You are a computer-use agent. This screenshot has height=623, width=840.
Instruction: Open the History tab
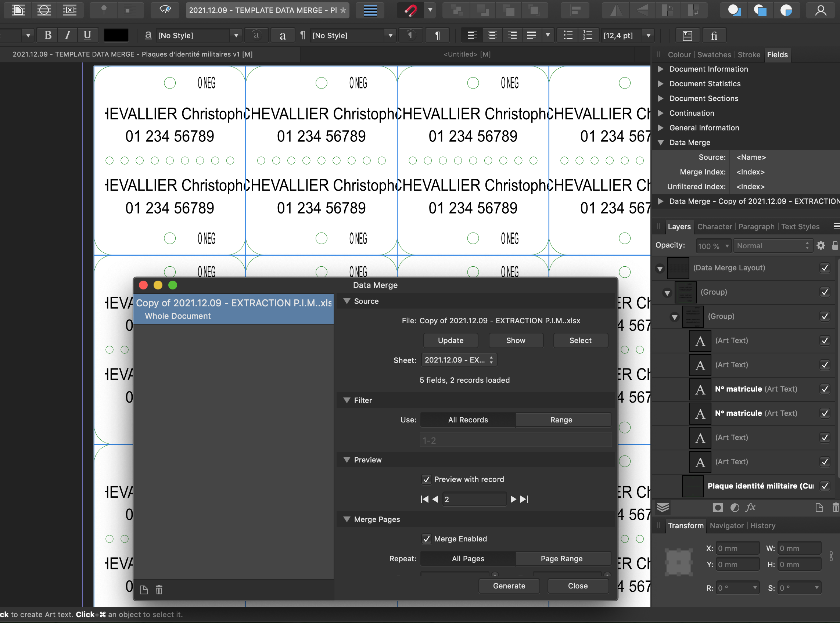tap(763, 525)
